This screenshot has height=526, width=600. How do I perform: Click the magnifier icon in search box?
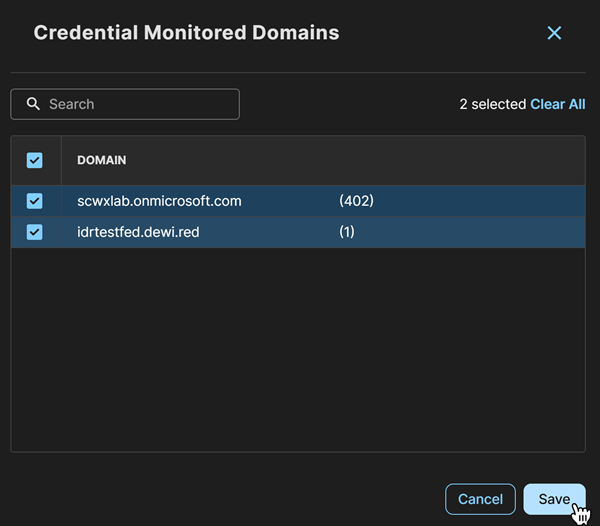pyautogui.click(x=33, y=104)
